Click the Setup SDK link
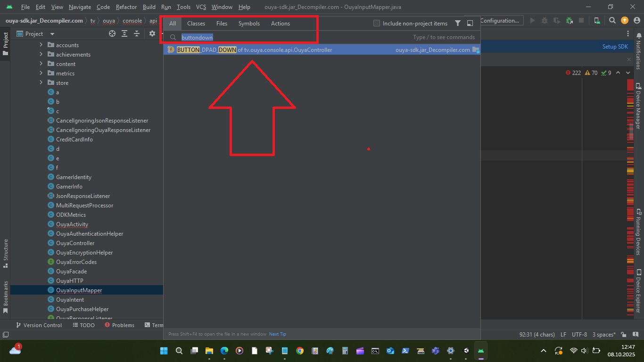 (x=615, y=47)
